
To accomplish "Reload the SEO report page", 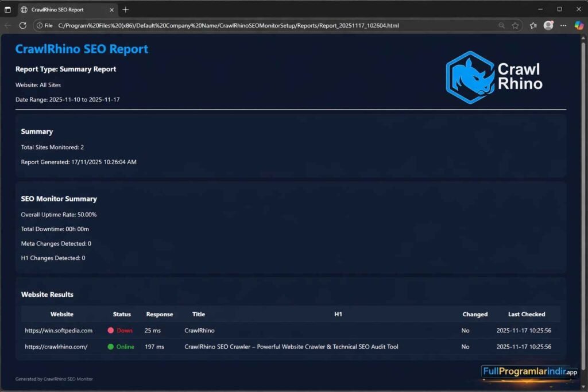I will [x=22, y=25].
